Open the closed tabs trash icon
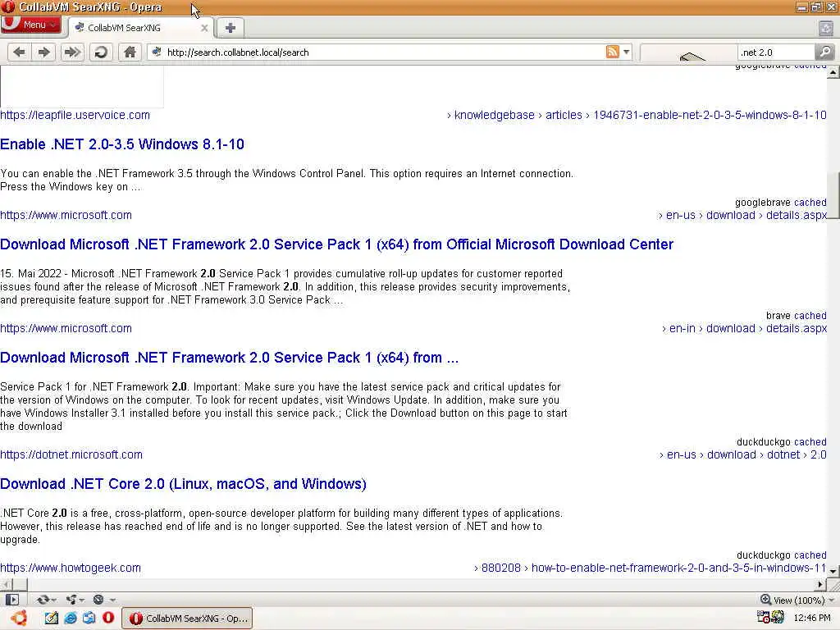Viewport: 840px width, 630px height. click(826, 28)
